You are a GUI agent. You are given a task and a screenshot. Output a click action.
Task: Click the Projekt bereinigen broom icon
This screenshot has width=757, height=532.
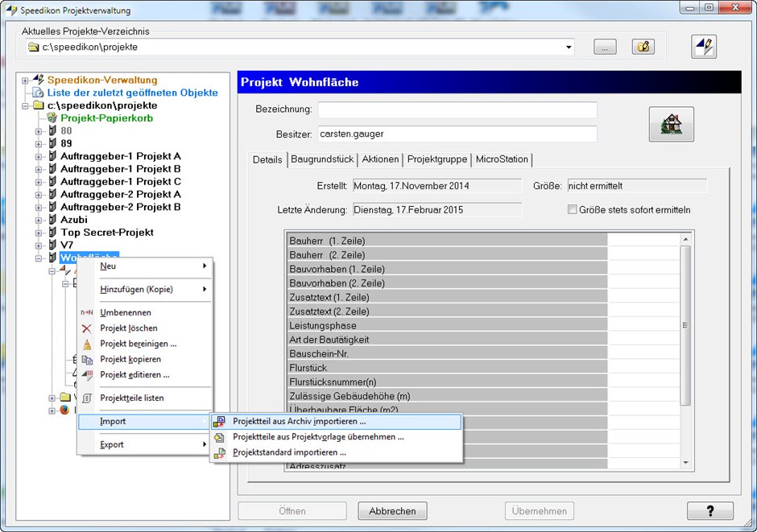click(x=87, y=344)
